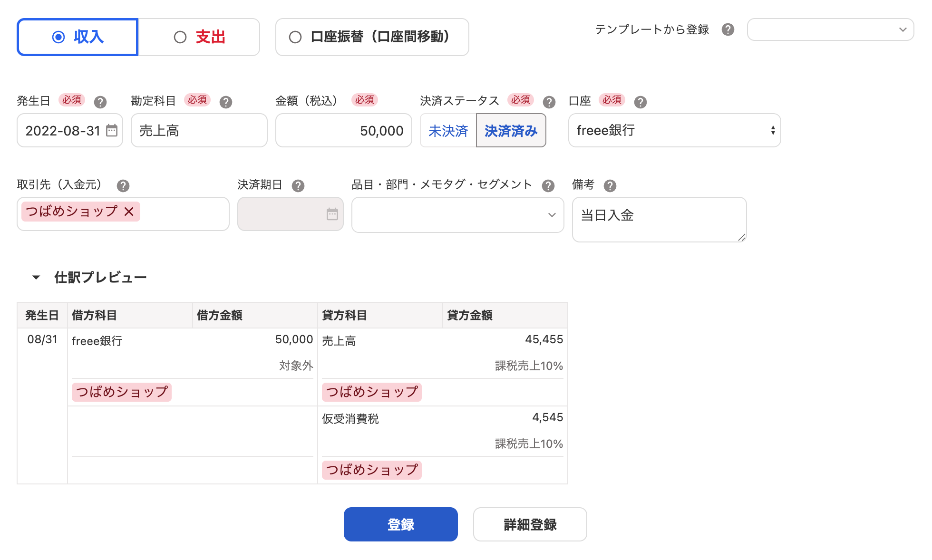932x560 pixels.
Task: Open the 口座 dropdown showing freee銀行
Action: (x=674, y=130)
